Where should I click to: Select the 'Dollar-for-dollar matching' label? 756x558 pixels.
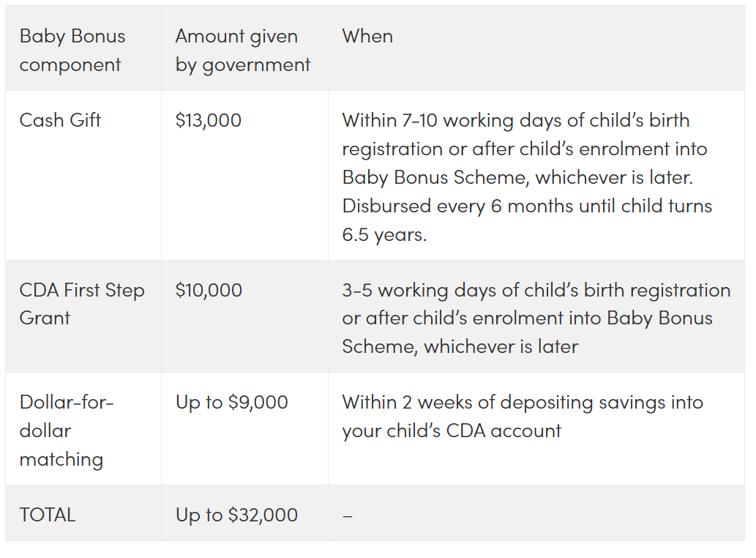click(67, 430)
